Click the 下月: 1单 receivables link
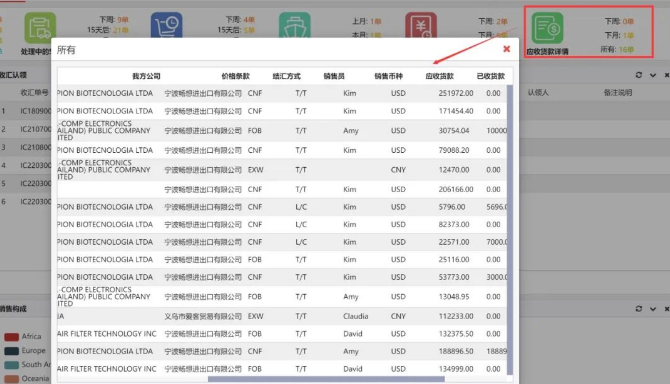 620,35
